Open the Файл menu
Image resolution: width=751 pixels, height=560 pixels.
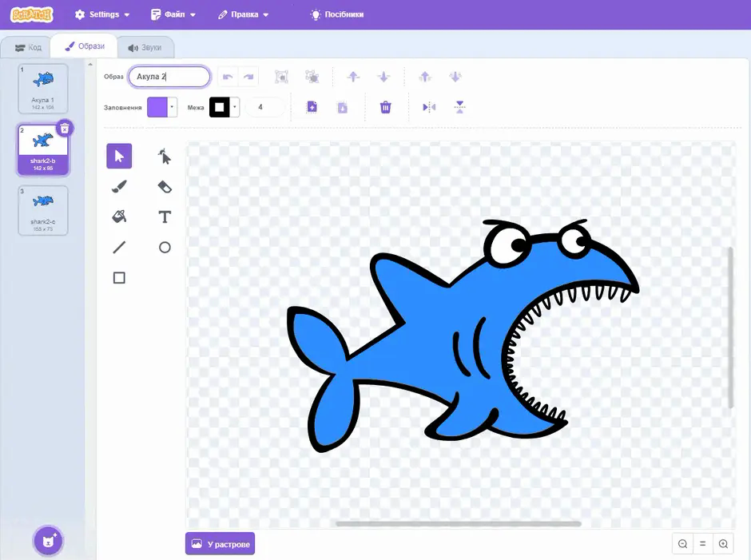click(x=173, y=14)
